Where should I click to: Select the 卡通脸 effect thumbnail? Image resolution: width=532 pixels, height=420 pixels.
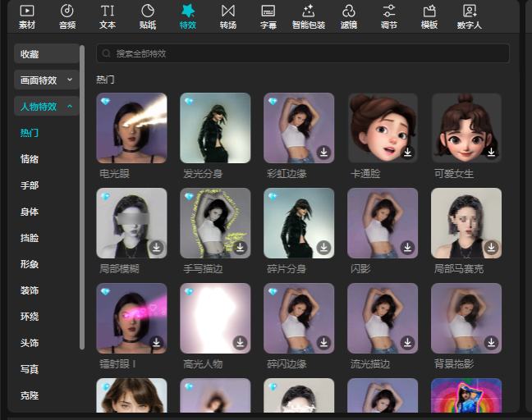383,128
